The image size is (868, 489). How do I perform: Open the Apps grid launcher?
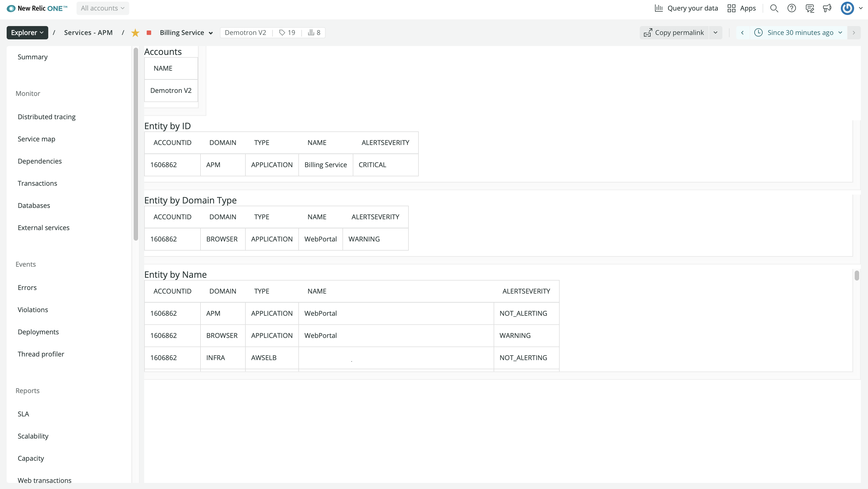[x=741, y=8]
